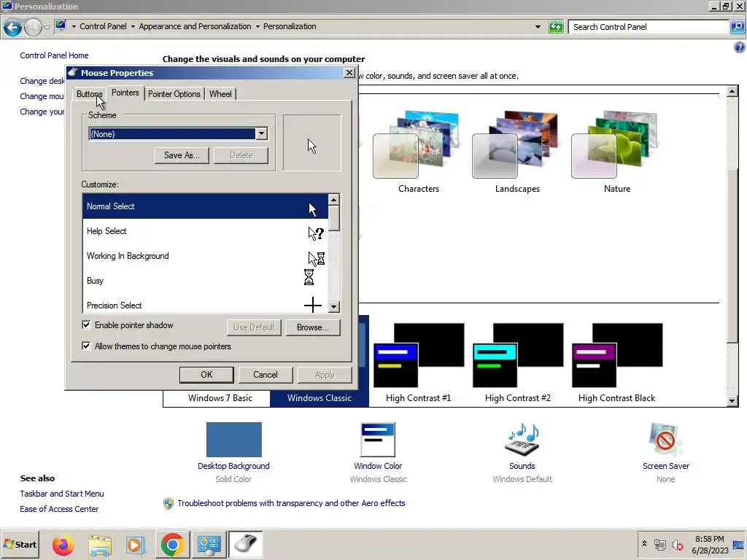Launch Google Chrome from the taskbar

pos(172,544)
